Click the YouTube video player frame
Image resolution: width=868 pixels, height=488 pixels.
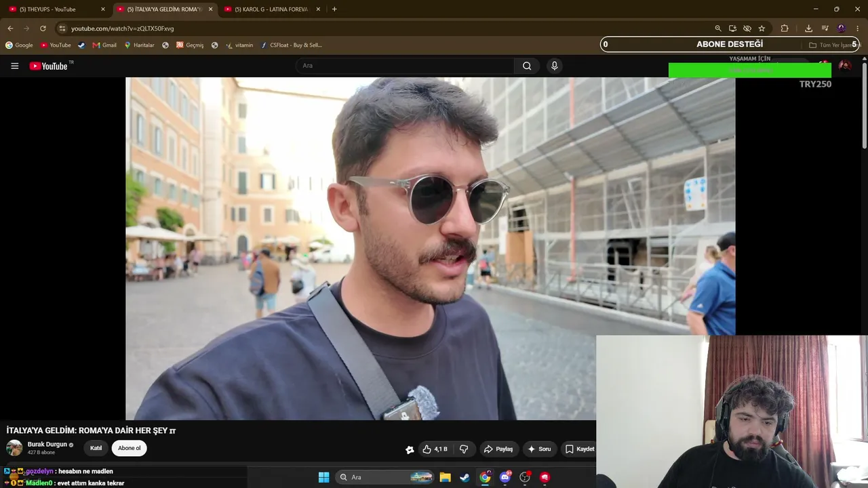pyautogui.click(x=430, y=249)
